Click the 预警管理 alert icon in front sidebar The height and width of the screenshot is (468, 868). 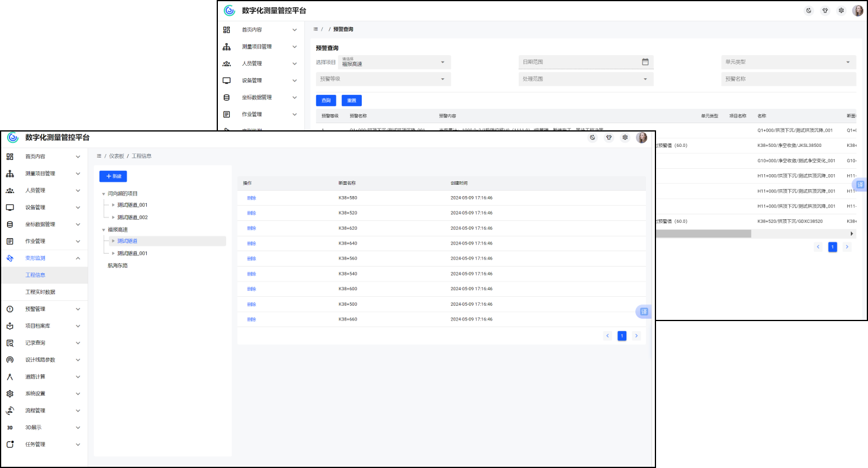click(x=10, y=309)
